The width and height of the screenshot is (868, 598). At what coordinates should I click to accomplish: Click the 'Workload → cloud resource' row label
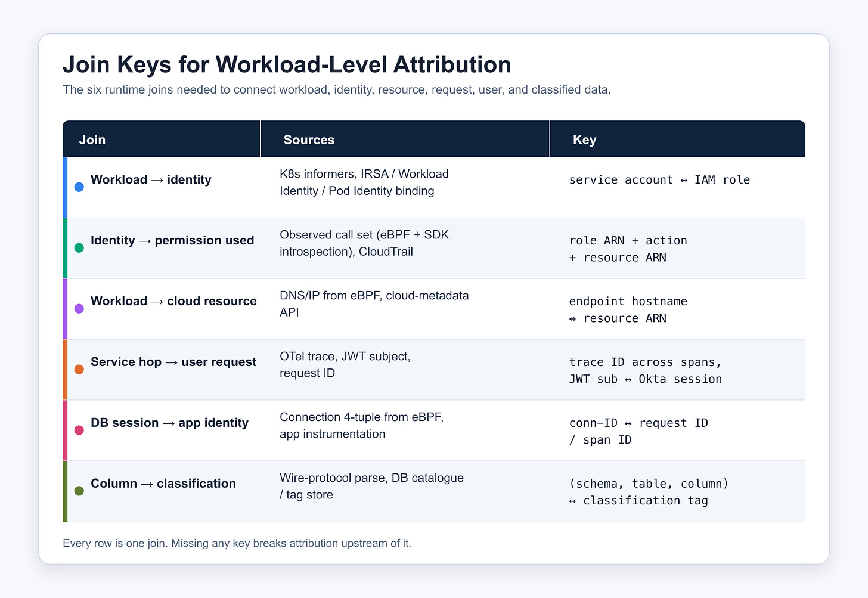click(x=173, y=301)
